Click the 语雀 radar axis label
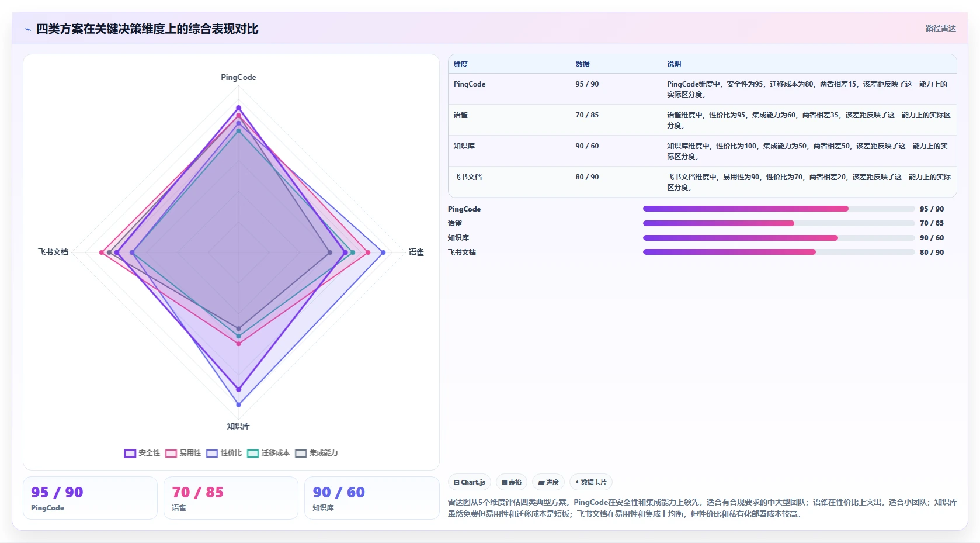The width and height of the screenshot is (980, 543). click(x=416, y=253)
